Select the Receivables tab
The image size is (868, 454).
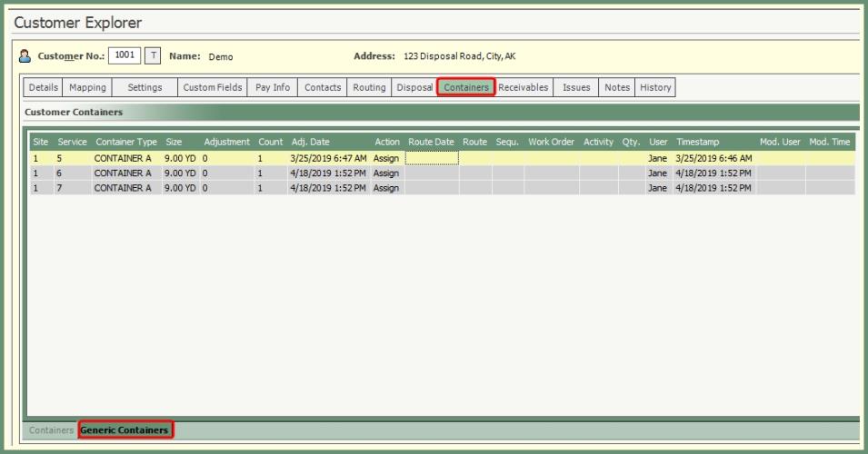point(523,87)
